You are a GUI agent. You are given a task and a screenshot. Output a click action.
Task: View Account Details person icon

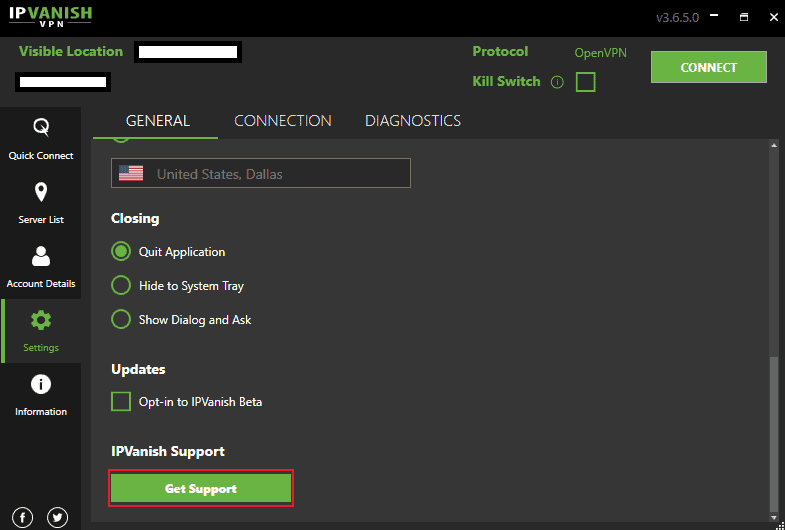[41, 256]
